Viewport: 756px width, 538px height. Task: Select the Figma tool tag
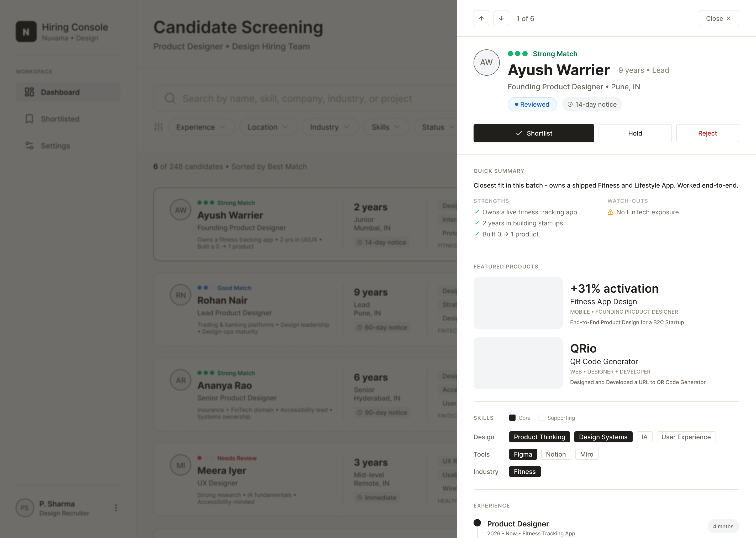pyautogui.click(x=523, y=454)
